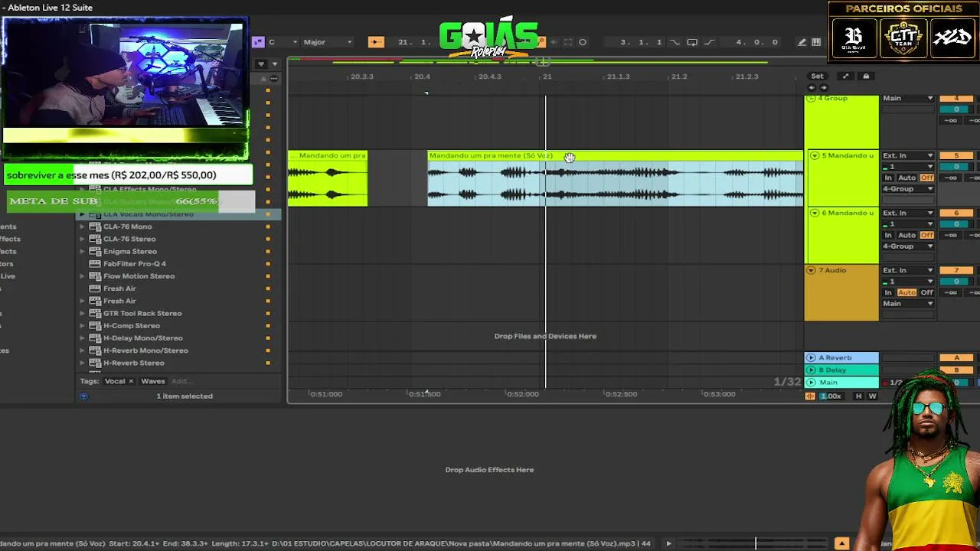Click the B Return activator button
Viewport: 980px width, 551px height.
point(956,370)
